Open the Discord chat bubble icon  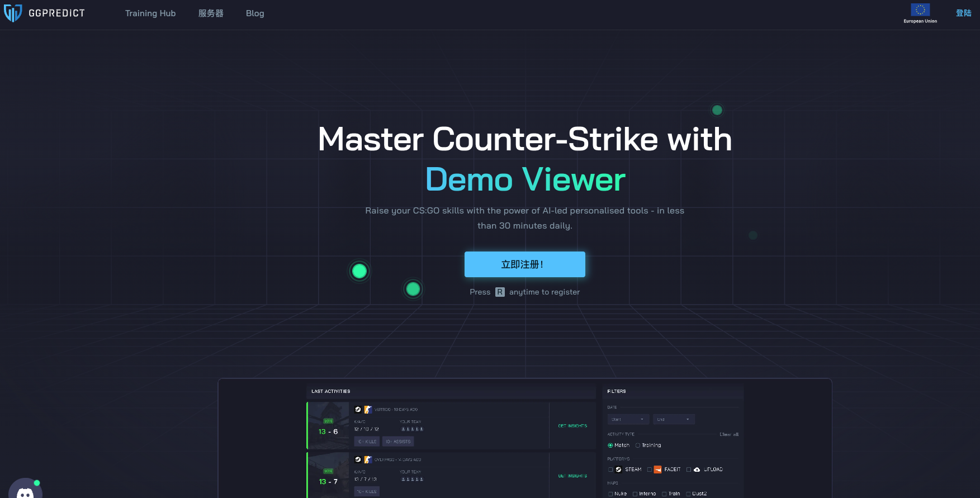coord(25,490)
